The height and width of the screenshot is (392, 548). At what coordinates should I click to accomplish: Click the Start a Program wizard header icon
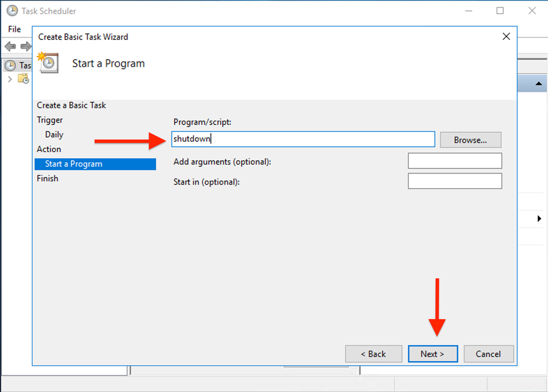pos(48,62)
